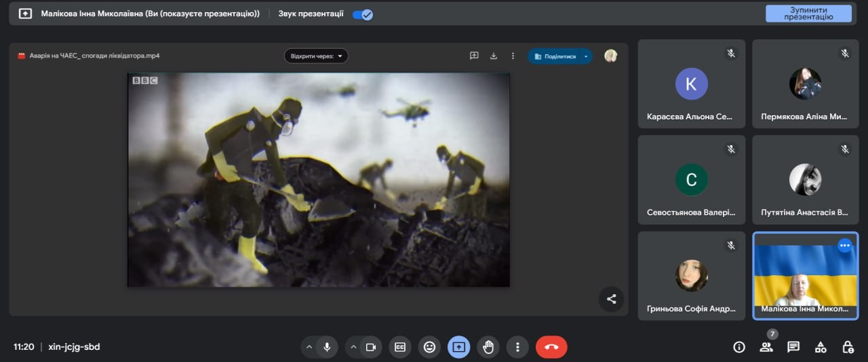The height and width of the screenshot is (362, 868).
Task: Click the Поділитися share button
Action: 555,56
